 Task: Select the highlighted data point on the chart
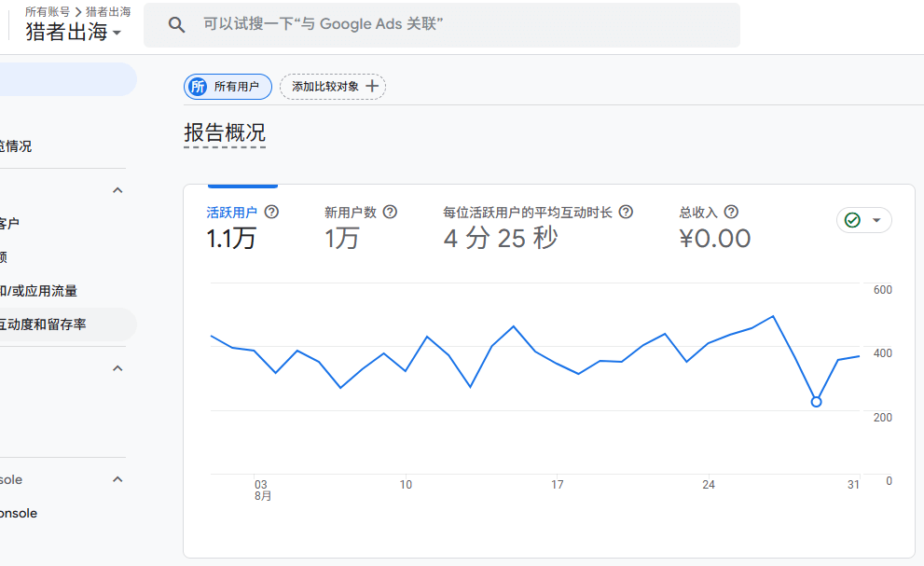click(x=816, y=401)
